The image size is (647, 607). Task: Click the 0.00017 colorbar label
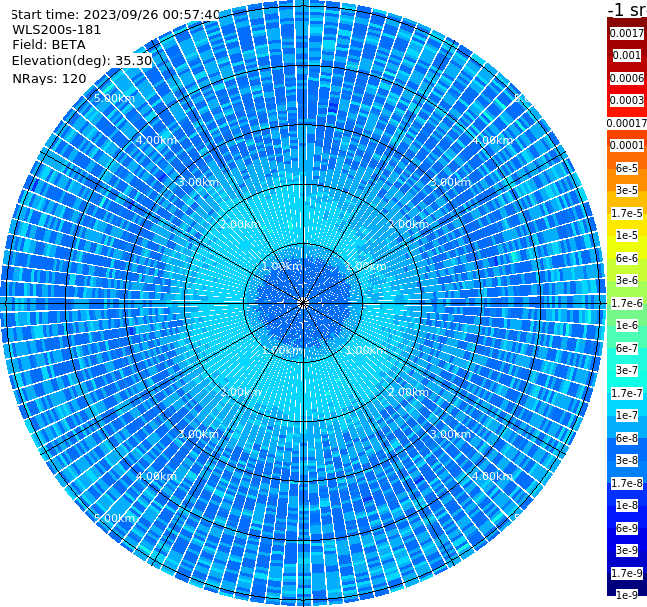pos(627,123)
